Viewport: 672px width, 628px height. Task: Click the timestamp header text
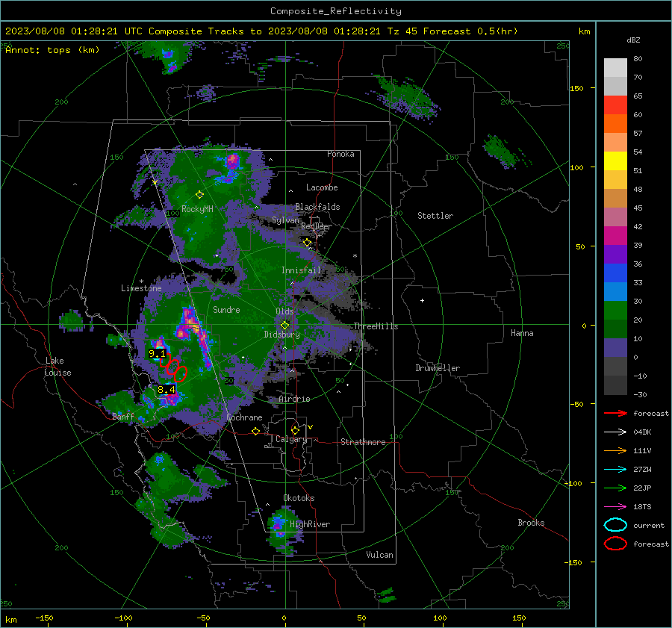261,31
